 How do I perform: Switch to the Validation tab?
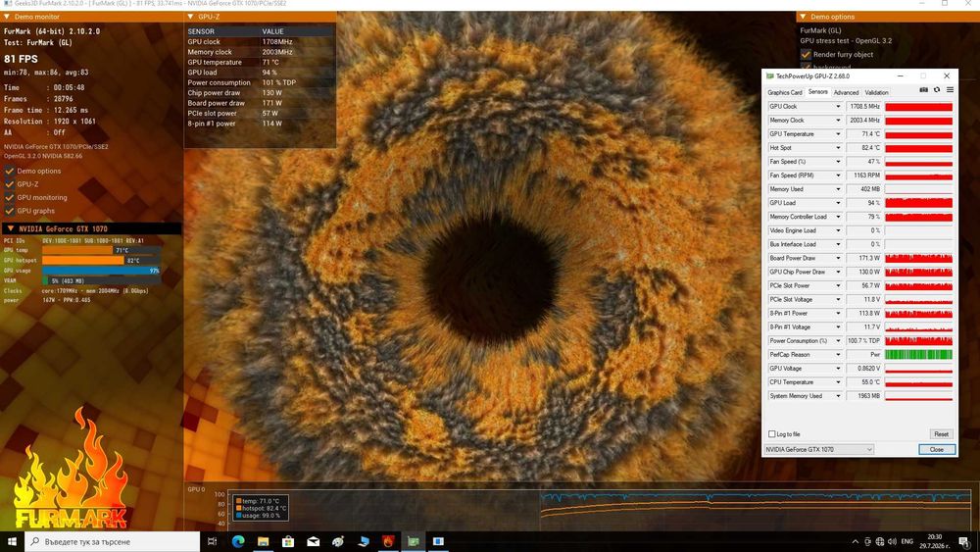point(876,92)
